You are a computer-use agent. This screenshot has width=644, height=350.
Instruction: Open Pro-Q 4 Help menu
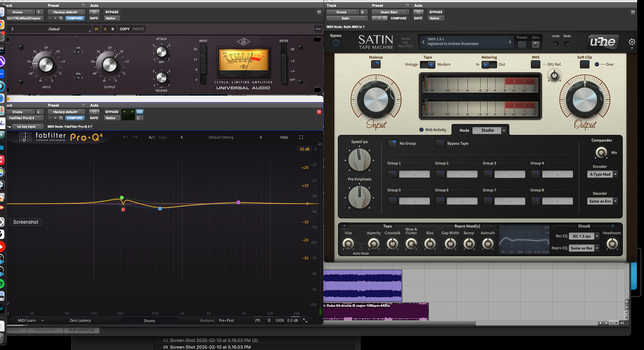pos(284,137)
